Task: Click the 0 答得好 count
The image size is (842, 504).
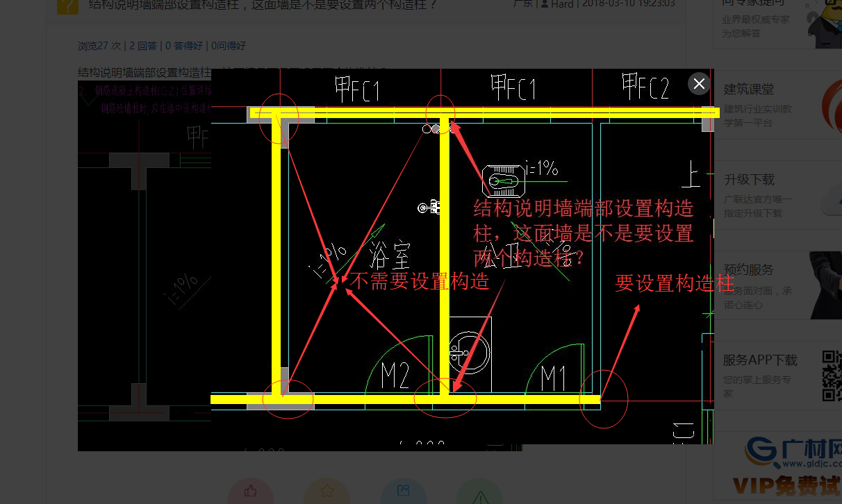Action: pyautogui.click(x=184, y=45)
